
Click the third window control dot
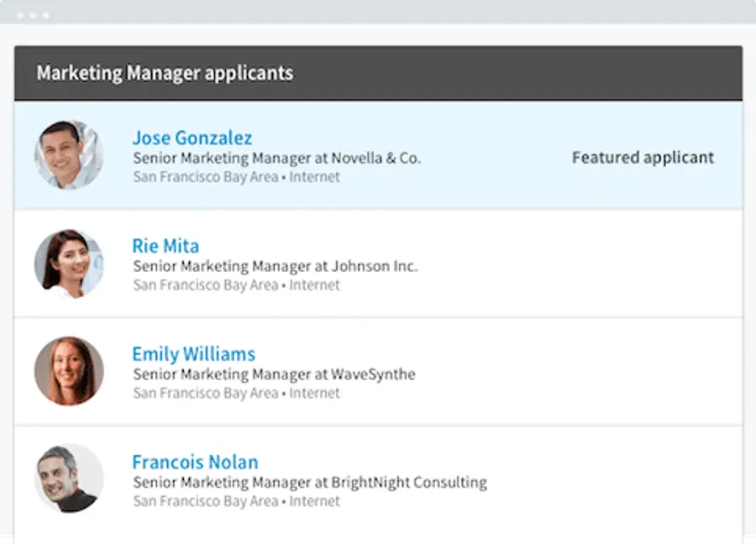45,15
